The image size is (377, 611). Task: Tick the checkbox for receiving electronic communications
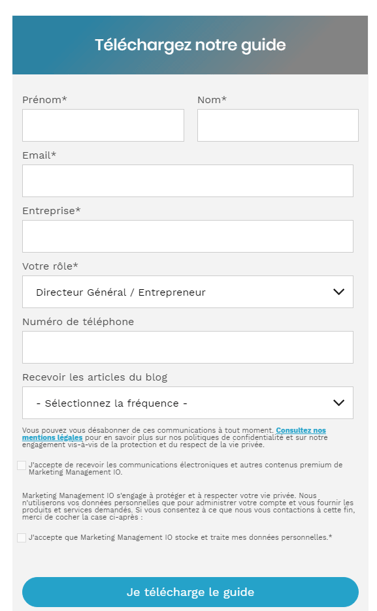[x=21, y=465]
